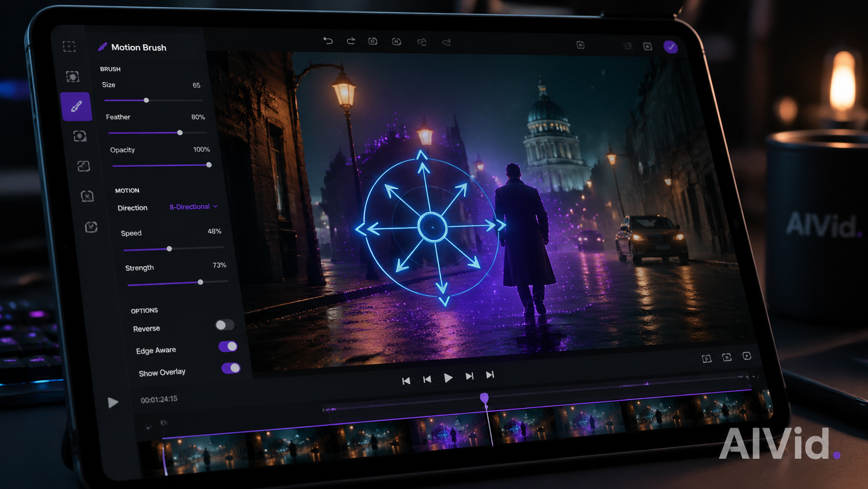Adjust the Feather slider handle
Image resolution: width=868 pixels, height=489 pixels.
(180, 133)
